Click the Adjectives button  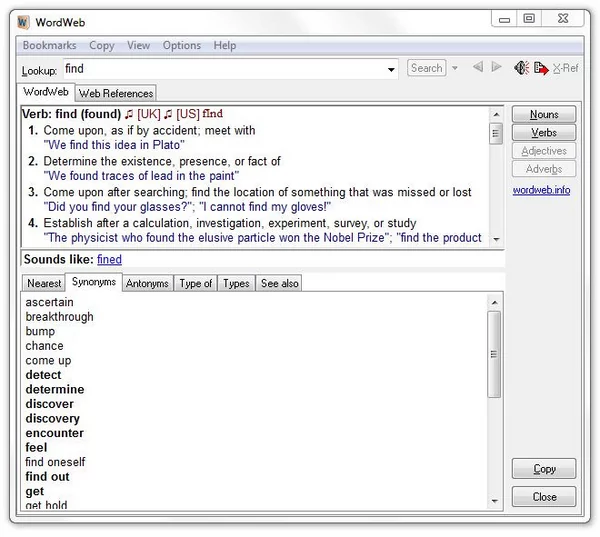click(x=544, y=151)
